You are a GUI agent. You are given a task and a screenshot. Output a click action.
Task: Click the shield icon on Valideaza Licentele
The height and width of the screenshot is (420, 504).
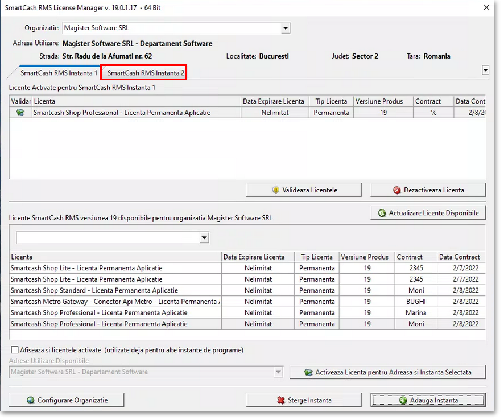pos(275,190)
